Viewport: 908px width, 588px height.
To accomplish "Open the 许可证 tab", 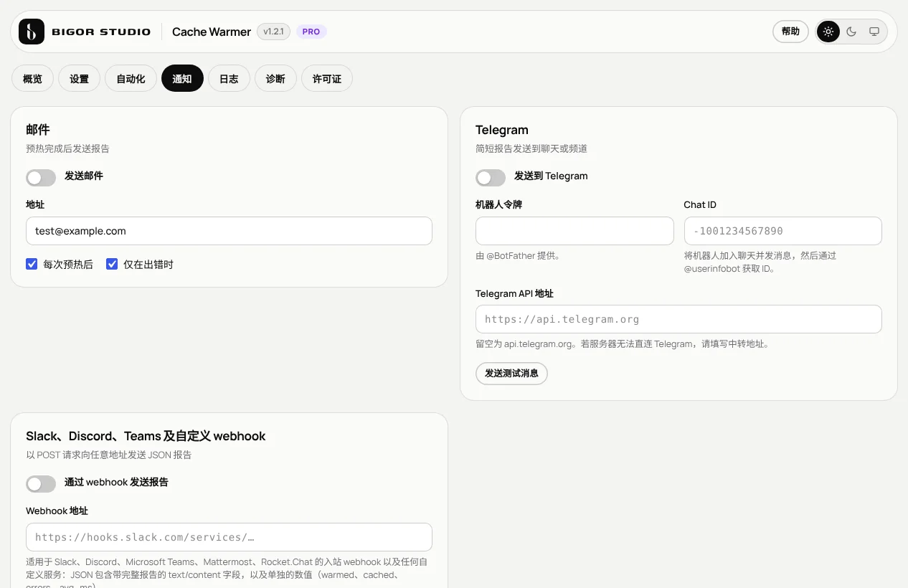I will point(327,79).
